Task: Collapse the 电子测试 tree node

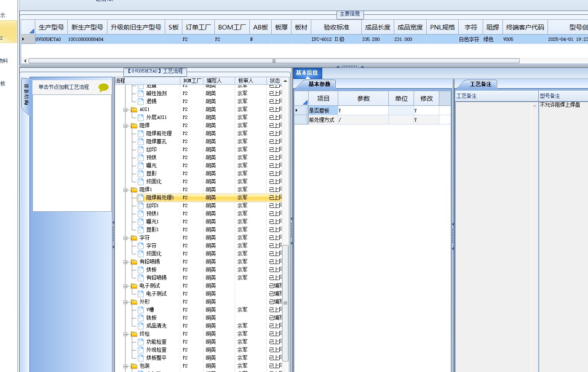Action: 126,286
